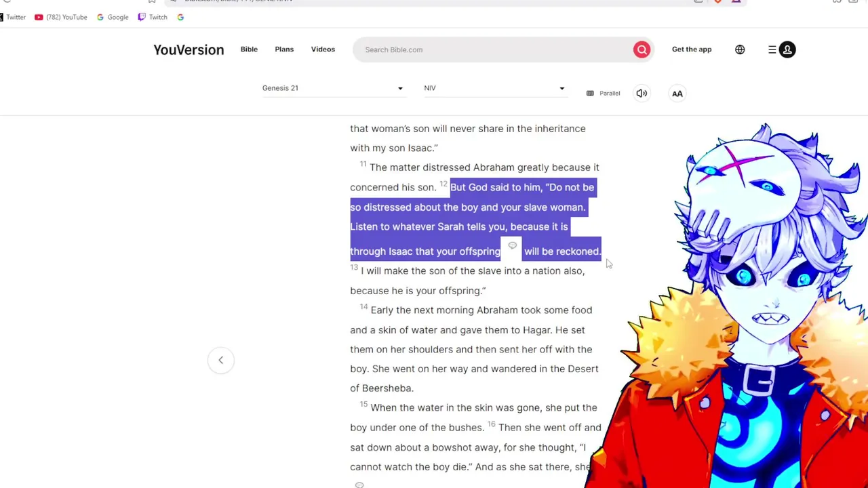Click the unlabeled Google icon bookmark
Screen dimensions: 868x488
point(180,17)
